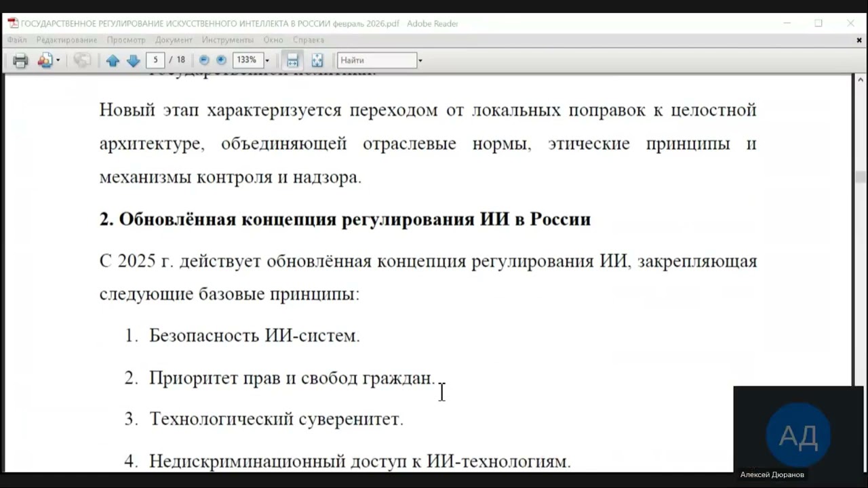Click the total page count '18'
The width and height of the screenshot is (868, 488).
pyautogui.click(x=181, y=60)
